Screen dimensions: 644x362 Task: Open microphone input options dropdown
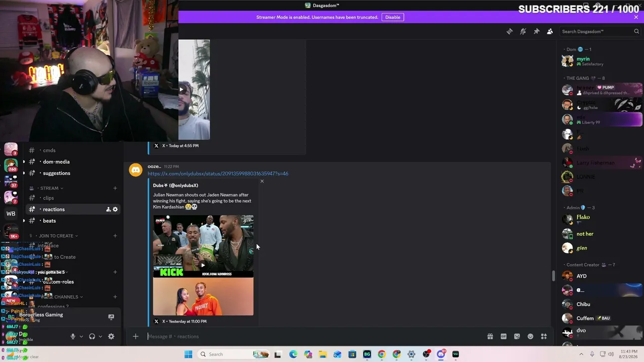[x=81, y=336]
